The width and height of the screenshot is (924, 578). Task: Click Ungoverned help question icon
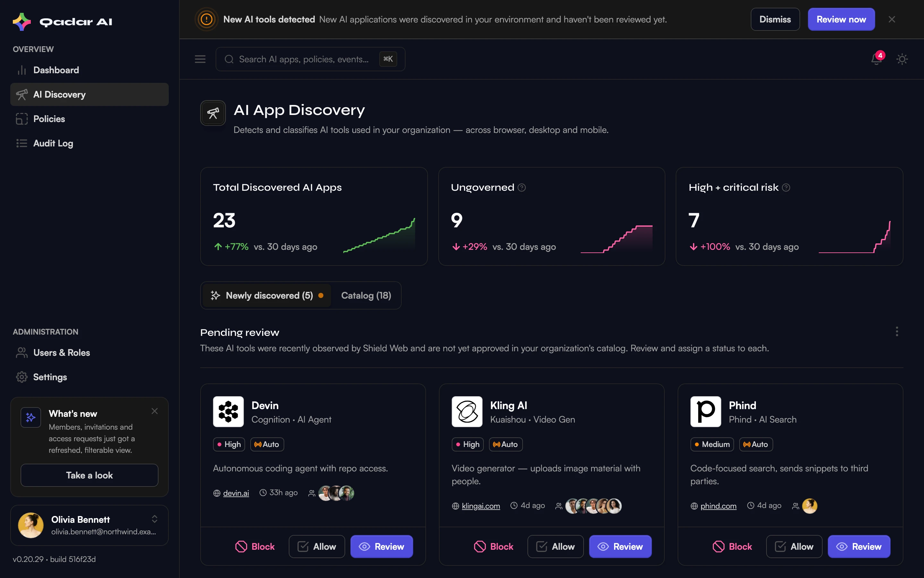click(x=522, y=187)
